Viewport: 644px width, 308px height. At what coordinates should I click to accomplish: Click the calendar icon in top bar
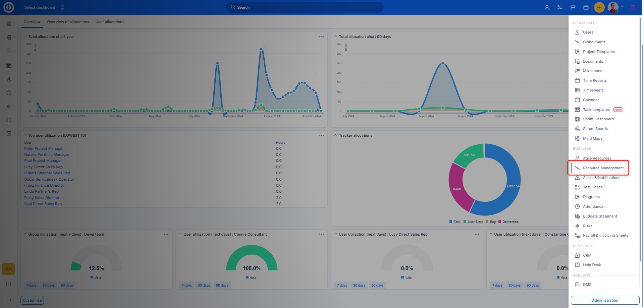[586, 7]
